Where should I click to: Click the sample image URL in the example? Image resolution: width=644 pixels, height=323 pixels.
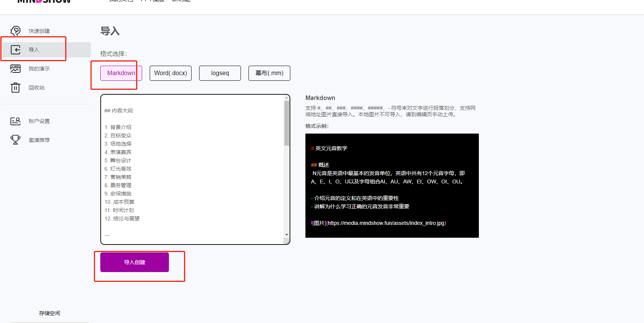tap(386, 223)
